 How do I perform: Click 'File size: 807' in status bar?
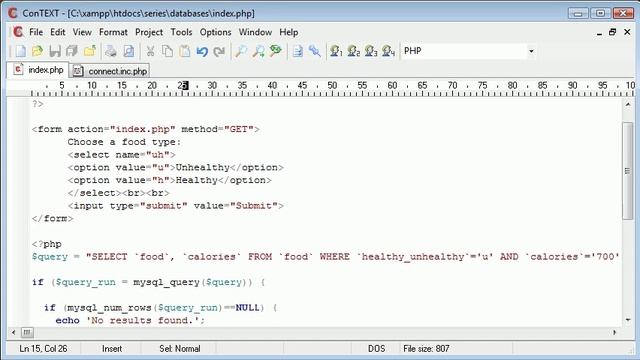point(426,349)
